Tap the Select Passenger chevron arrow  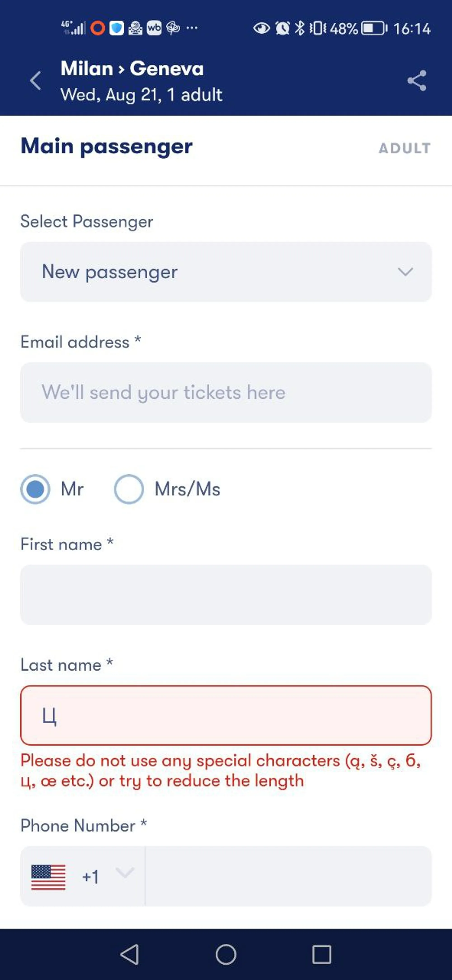tap(405, 272)
